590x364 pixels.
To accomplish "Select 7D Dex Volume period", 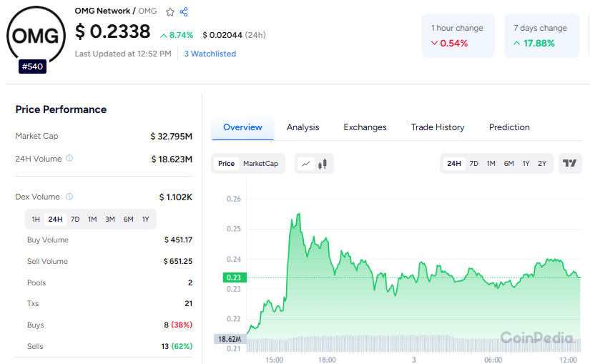I will click(75, 219).
